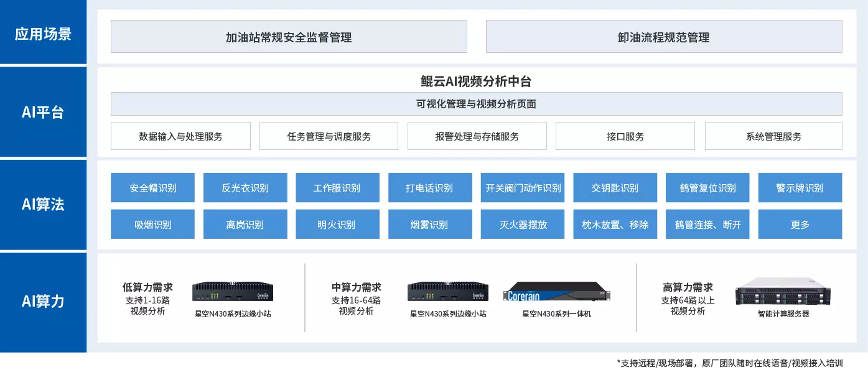The width and height of the screenshot is (868, 375).
Task: Click the 中算力需求 heading
Action: [357, 287]
